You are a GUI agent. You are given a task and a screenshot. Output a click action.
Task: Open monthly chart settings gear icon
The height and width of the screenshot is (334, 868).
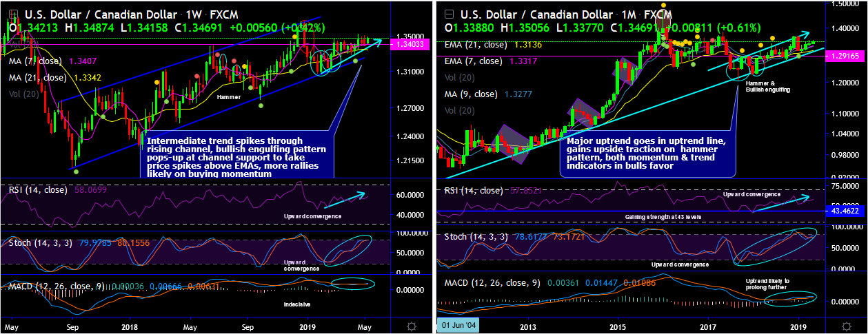(846, 326)
